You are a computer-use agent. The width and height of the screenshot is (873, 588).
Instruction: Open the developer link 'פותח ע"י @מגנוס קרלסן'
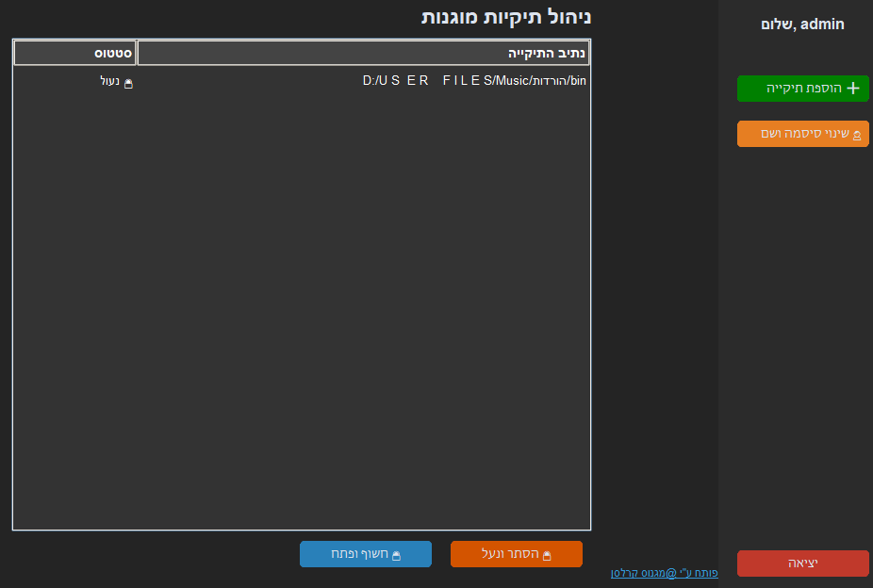click(664, 572)
